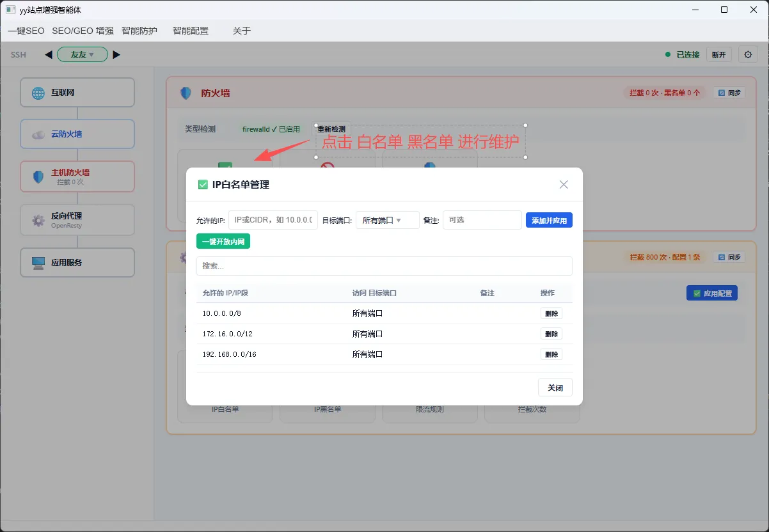Focus the 备注 optional input field
The width and height of the screenshot is (769, 532).
click(482, 220)
